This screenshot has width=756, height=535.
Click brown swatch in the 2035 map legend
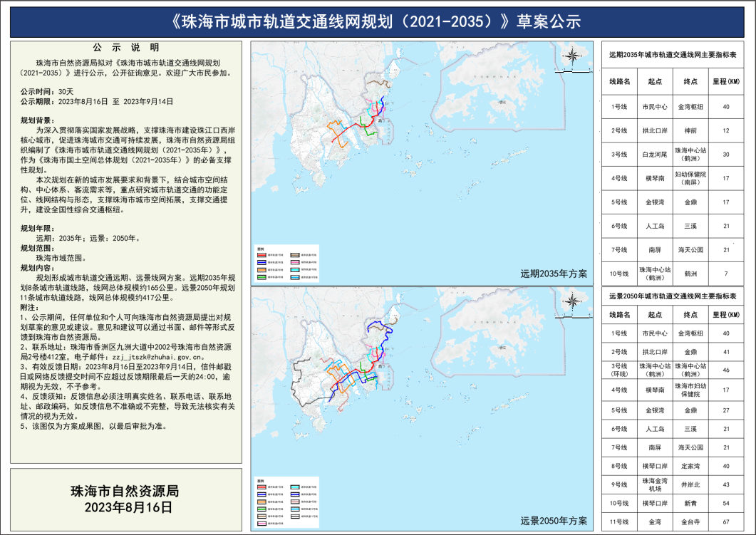[295, 255]
